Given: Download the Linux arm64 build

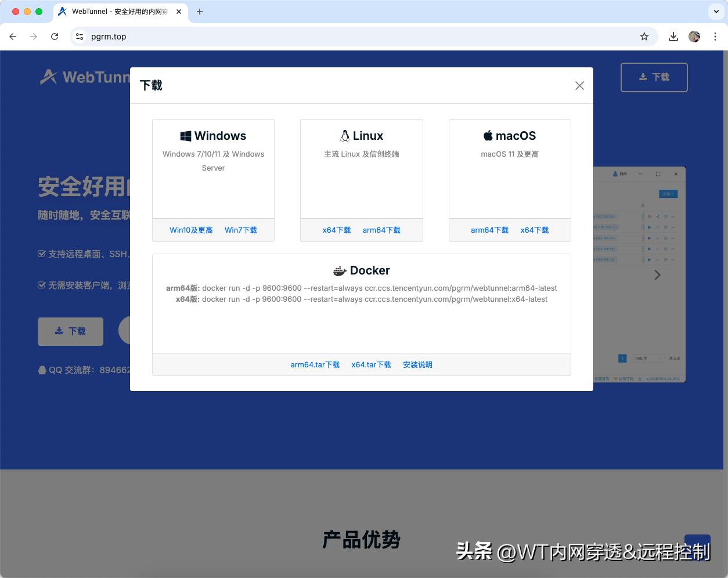Looking at the screenshot, I should coord(381,230).
